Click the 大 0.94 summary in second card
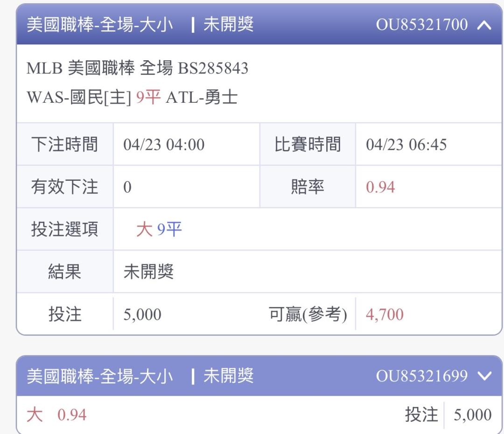This screenshot has width=504, height=434. (56, 415)
